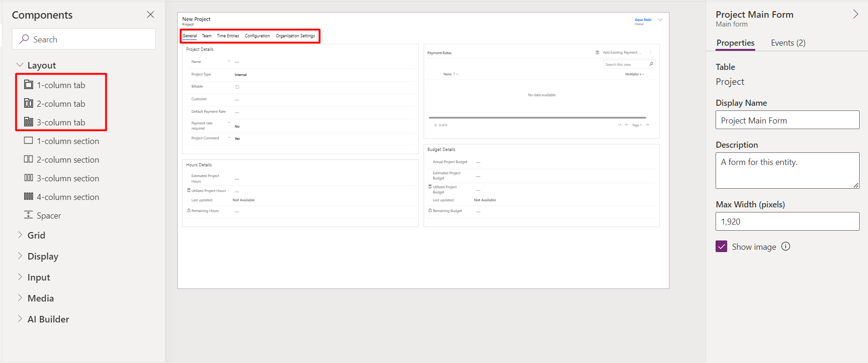Select the 3-column tab layout icon
Viewport: 868px width, 363px height.
pos(29,122)
